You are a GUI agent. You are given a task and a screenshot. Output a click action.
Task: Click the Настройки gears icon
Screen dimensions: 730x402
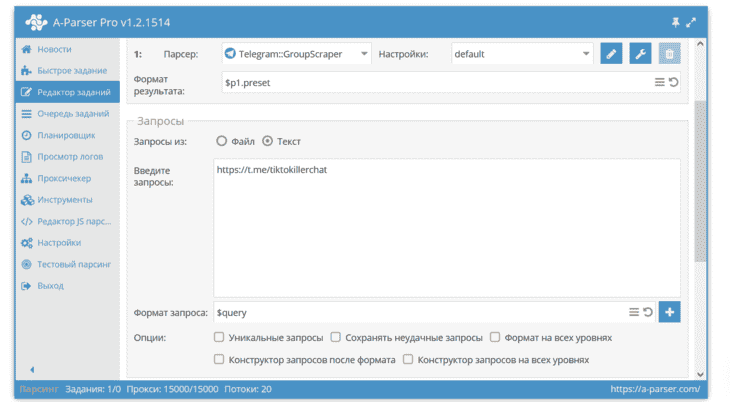[27, 243]
